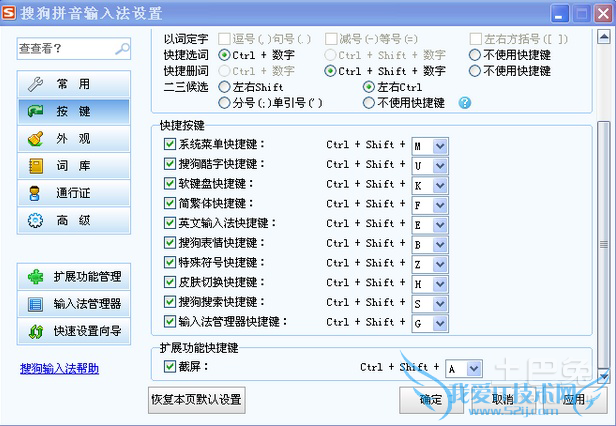
Task: Open key dropdown for 搜狗酷字快捷键
Action: 440,166
